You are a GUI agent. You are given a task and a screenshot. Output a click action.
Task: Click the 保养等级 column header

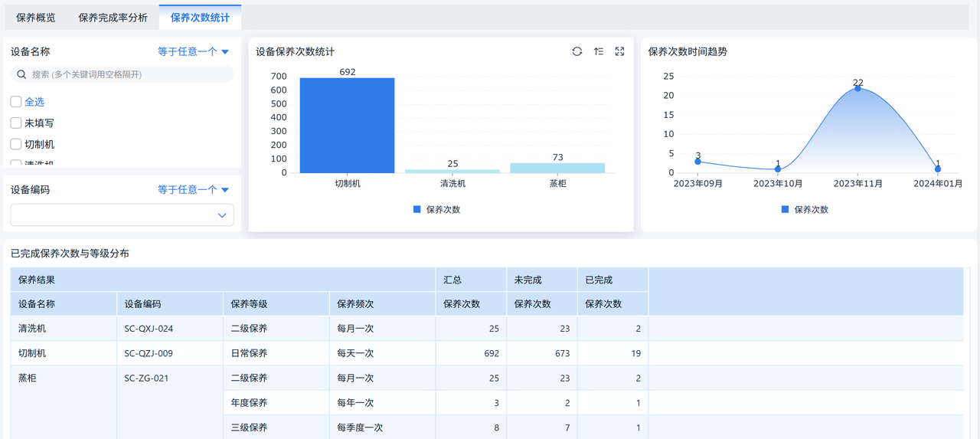276,303
